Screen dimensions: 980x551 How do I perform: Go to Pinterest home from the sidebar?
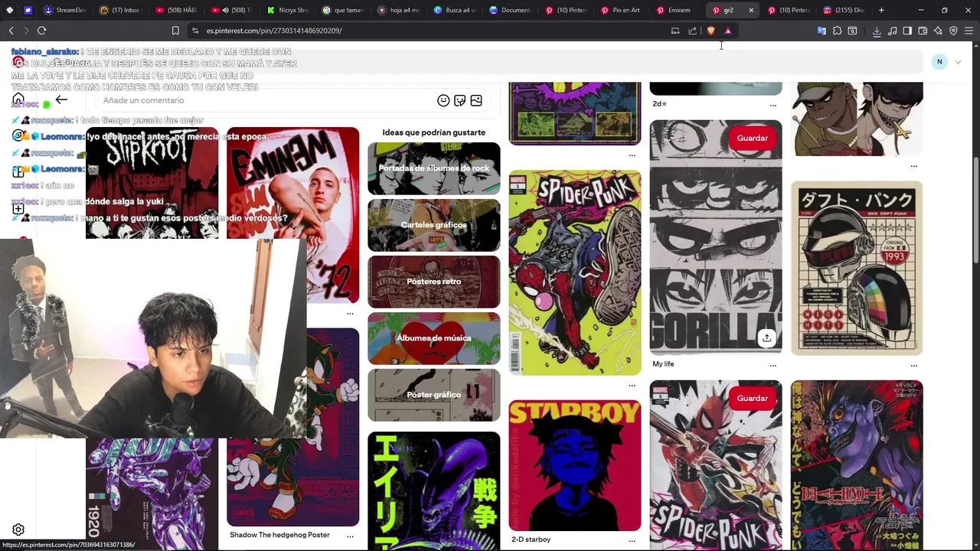pos(18,99)
